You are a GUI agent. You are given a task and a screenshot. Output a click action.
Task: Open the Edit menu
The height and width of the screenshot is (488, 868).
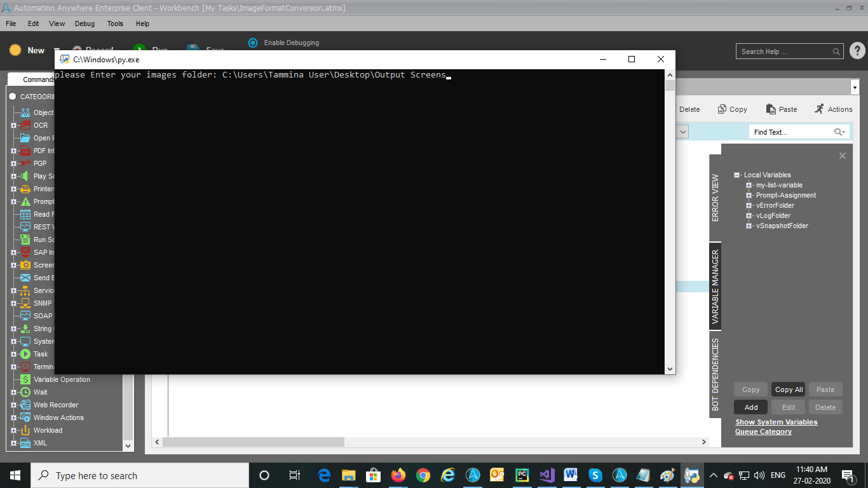(x=33, y=24)
